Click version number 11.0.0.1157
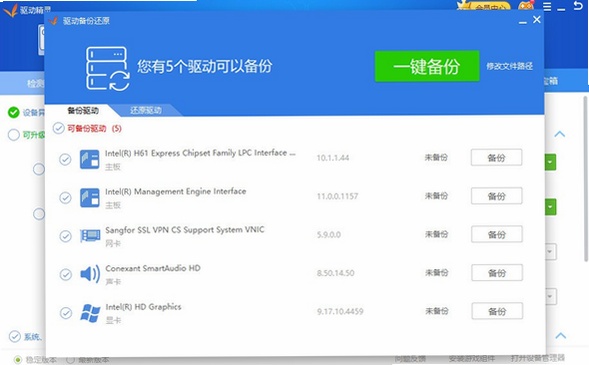The image size is (589, 365). [x=337, y=196]
